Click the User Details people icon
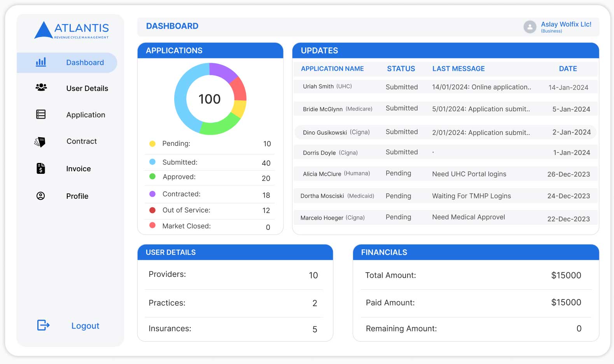614x364 pixels. pos(41,87)
